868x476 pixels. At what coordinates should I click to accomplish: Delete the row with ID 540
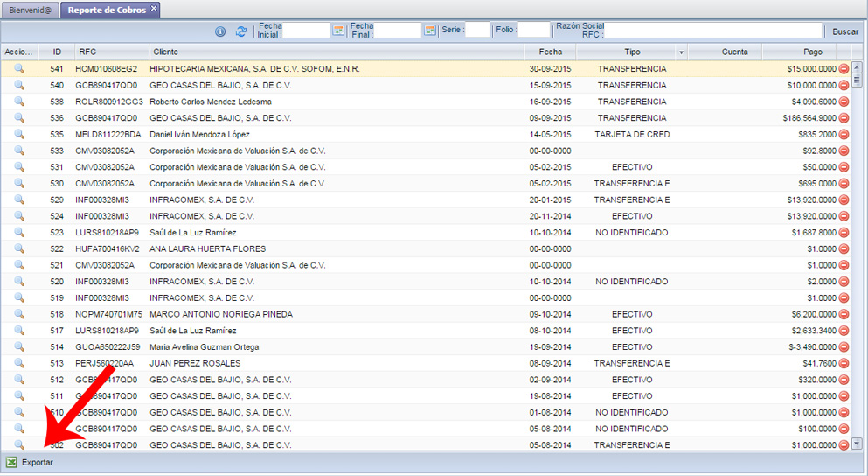(844, 85)
